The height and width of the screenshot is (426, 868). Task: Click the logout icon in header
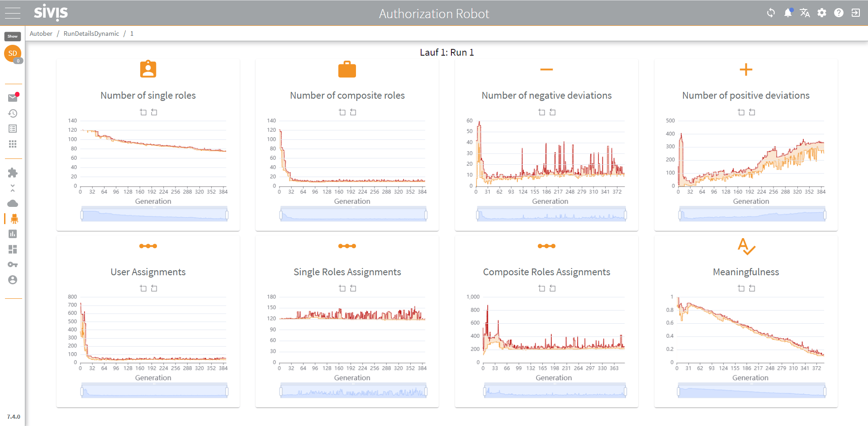[855, 13]
